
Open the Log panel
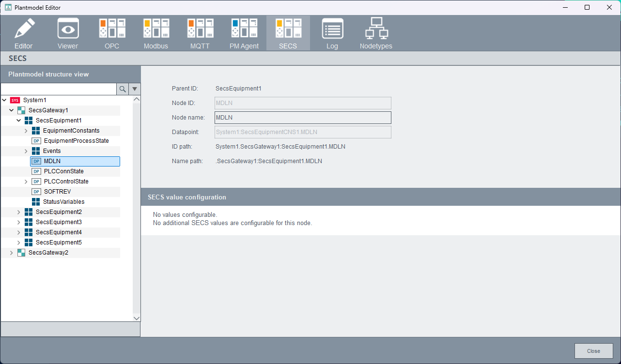click(x=332, y=33)
